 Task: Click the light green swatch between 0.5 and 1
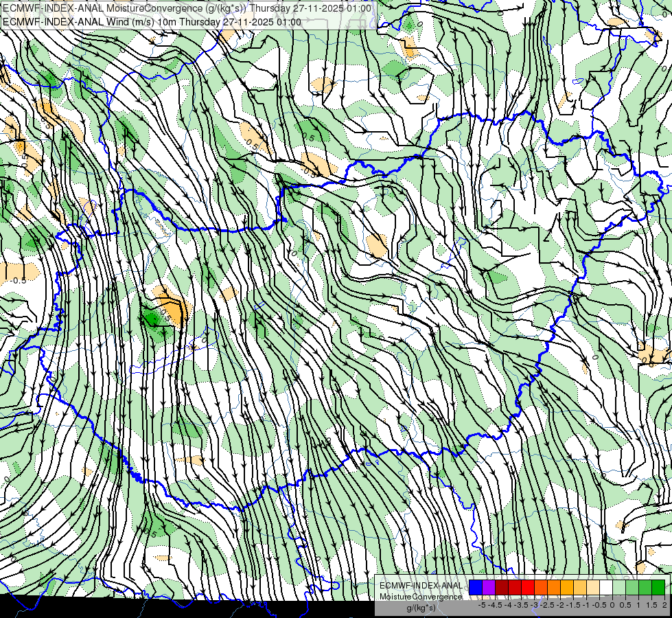632,588
